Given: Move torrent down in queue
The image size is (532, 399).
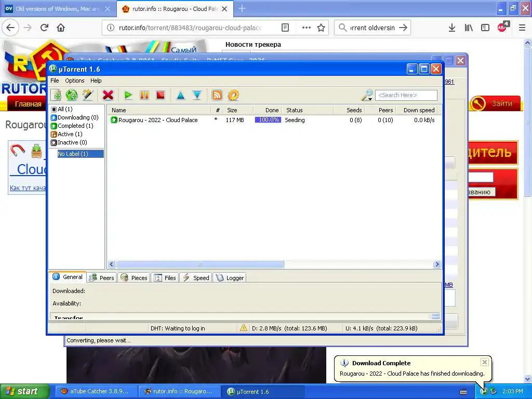Looking at the screenshot, I should point(197,96).
